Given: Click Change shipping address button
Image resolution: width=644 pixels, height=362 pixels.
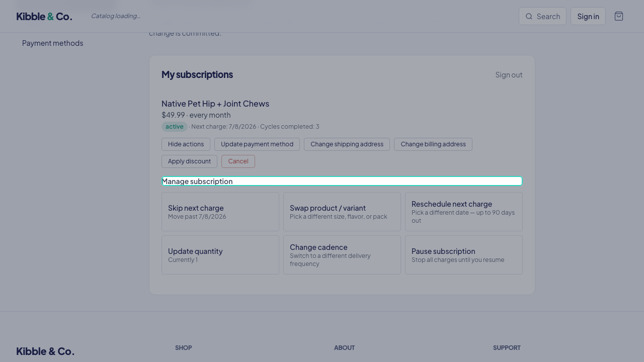Looking at the screenshot, I should pyautogui.click(x=347, y=144).
